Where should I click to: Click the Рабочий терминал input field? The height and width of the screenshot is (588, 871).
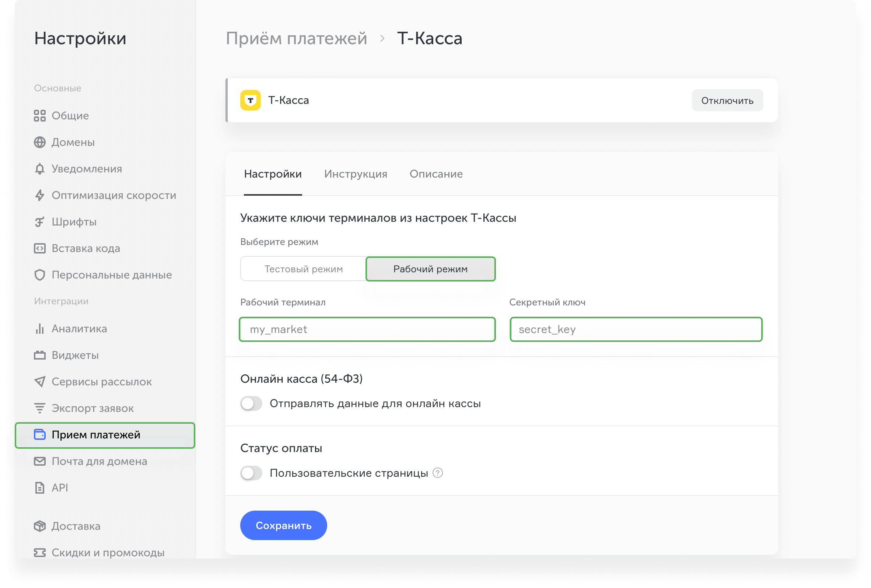[x=368, y=329]
